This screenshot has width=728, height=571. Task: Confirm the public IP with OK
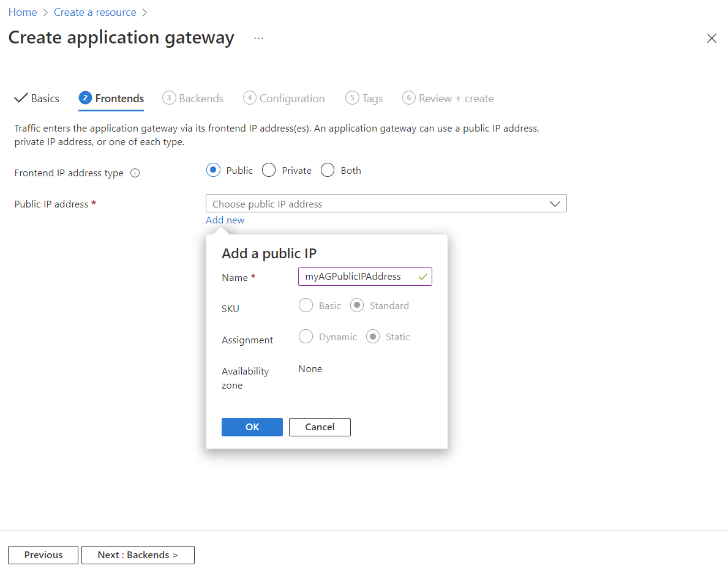(x=252, y=427)
